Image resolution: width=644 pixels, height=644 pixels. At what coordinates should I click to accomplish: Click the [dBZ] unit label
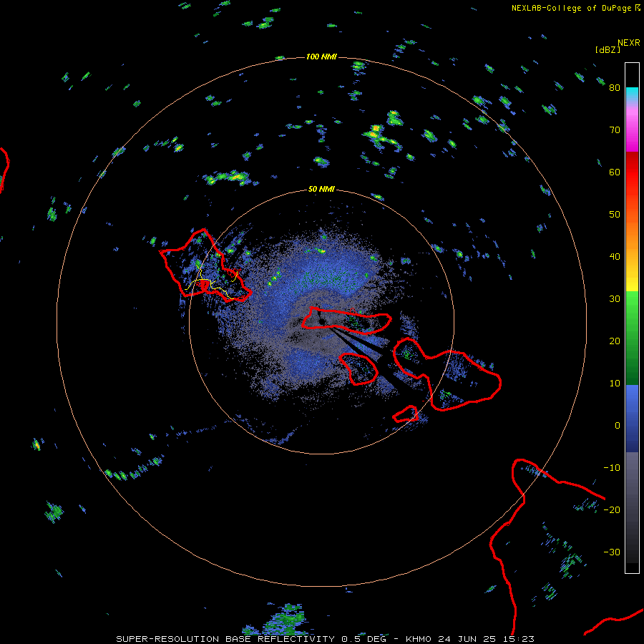[x=608, y=50]
